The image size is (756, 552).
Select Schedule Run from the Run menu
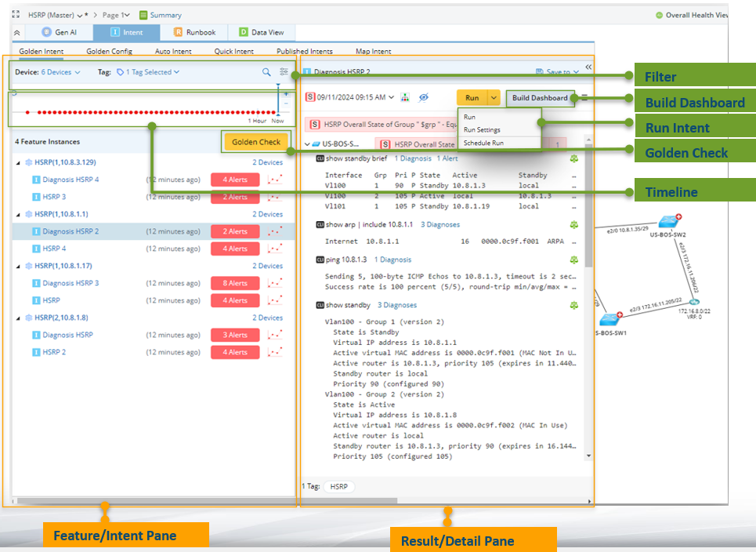pos(483,143)
